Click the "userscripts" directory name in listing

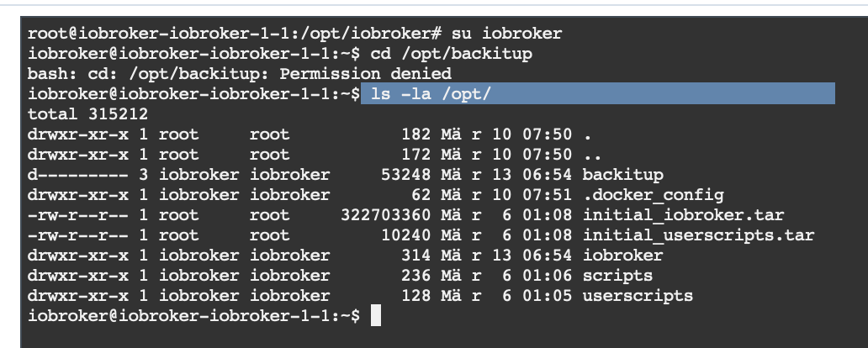(638, 296)
